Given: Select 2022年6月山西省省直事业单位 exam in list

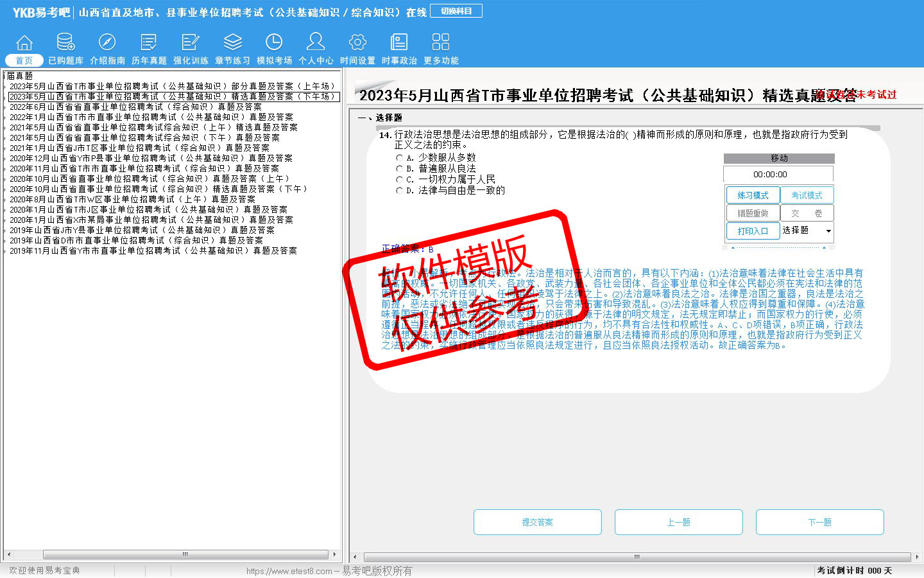Looking at the screenshot, I should 135,107.
